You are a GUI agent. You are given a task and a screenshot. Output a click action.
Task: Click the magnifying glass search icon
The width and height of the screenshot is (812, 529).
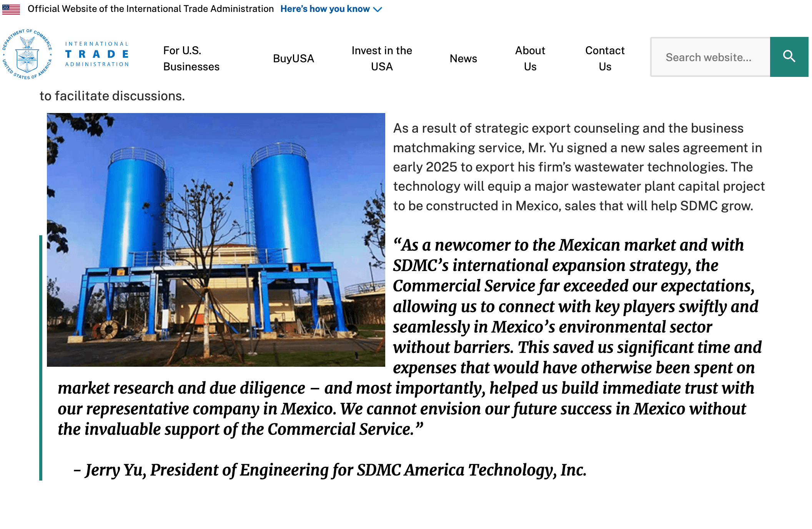tap(789, 57)
